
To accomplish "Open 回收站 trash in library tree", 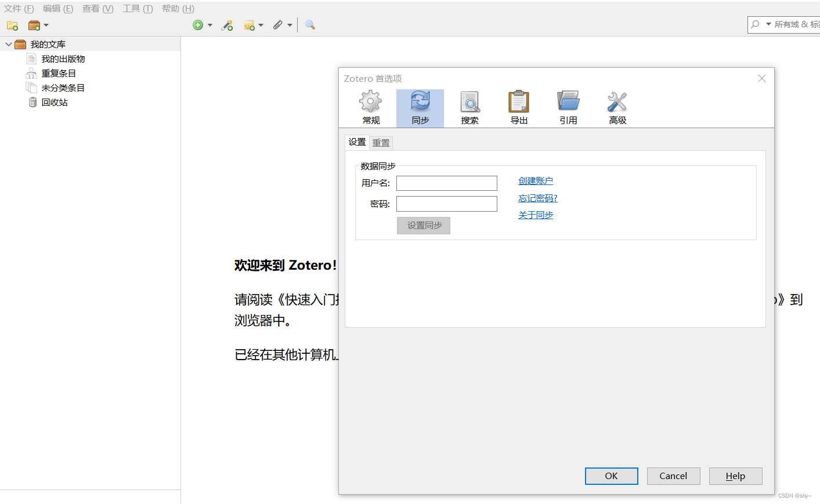I will [55, 102].
